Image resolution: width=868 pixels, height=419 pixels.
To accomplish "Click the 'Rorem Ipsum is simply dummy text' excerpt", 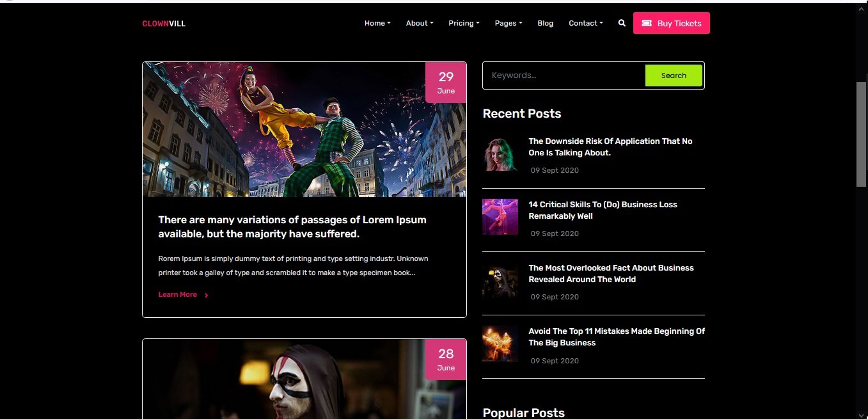I will click(293, 265).
